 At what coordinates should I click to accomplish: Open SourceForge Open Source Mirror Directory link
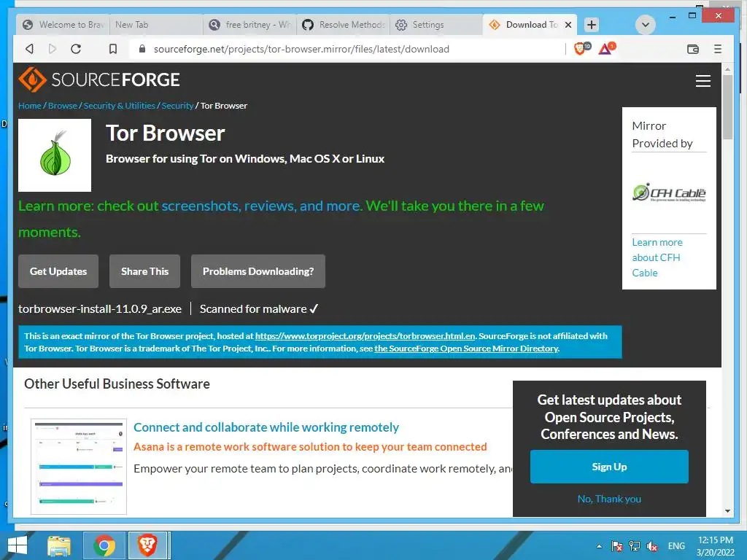click(x=466, y=348)
